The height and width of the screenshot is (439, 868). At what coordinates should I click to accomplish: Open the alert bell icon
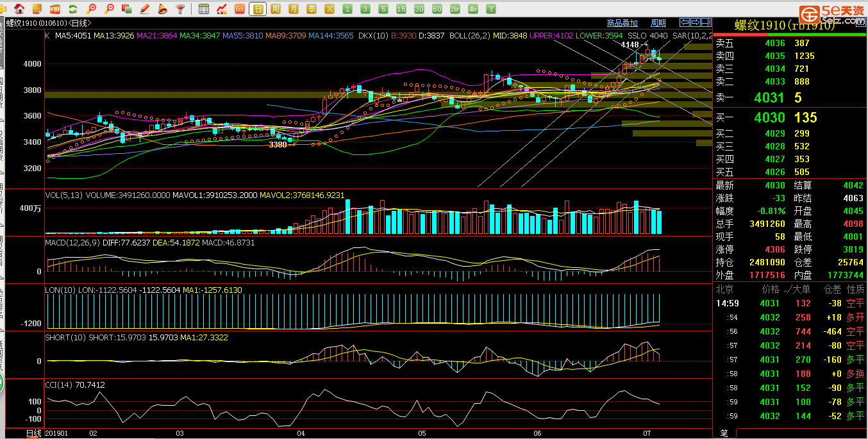[163, 9]
